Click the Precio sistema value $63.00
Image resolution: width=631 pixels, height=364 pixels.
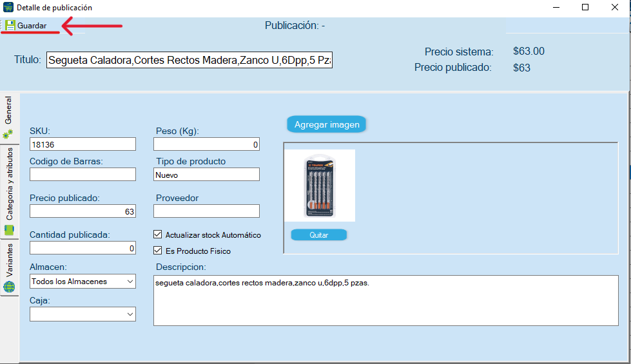[x=529, y=52]
